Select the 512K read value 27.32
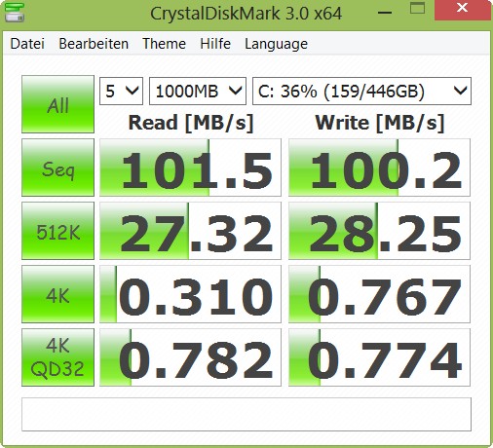 [190, 231]
